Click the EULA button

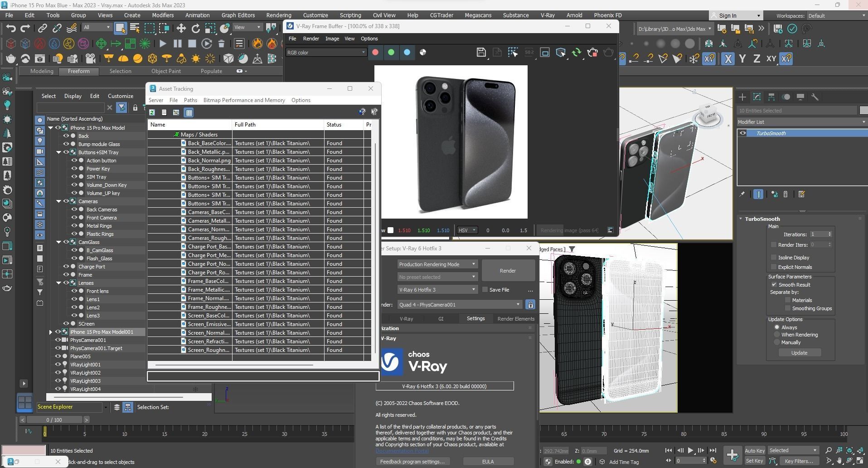488,462
